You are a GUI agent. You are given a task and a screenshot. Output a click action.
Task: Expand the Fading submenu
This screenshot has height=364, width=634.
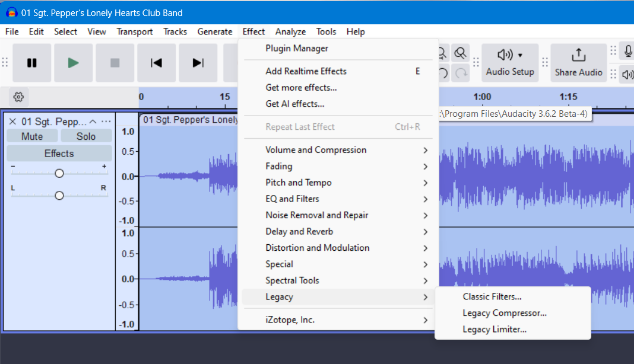[338, 166]
